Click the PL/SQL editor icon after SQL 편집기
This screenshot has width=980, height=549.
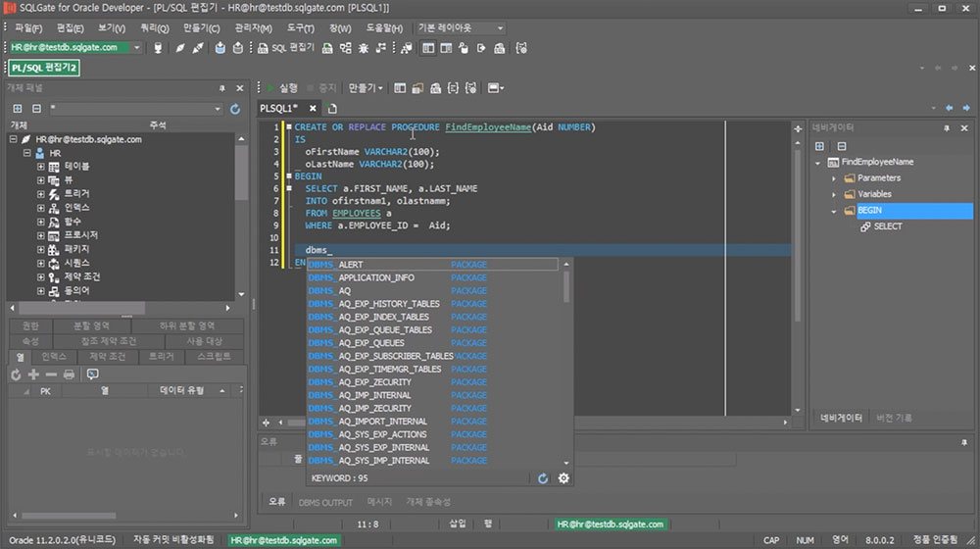tap(327, 47)
